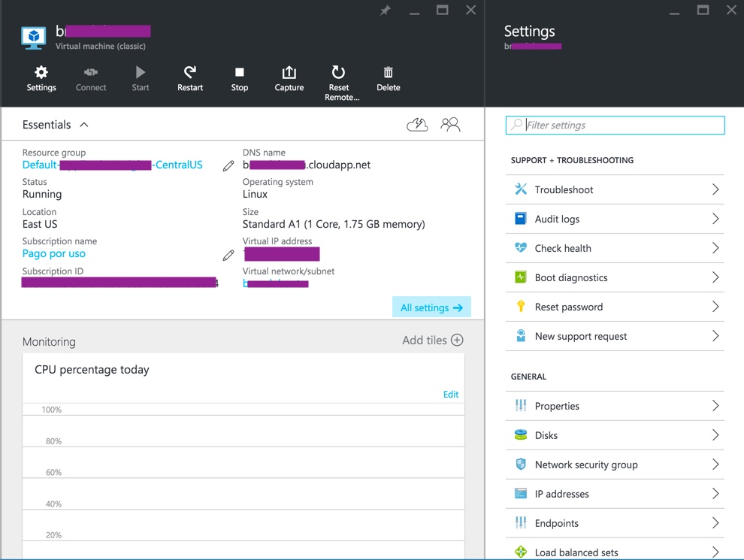Open Settings via the gear icon
Screen dimensions: 744x560
point(41,73)
